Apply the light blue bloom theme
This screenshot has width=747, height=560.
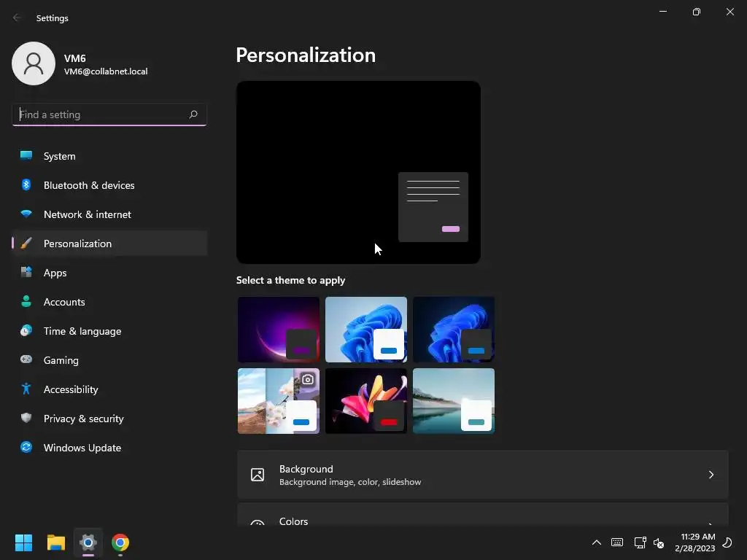tap(366, 330)
